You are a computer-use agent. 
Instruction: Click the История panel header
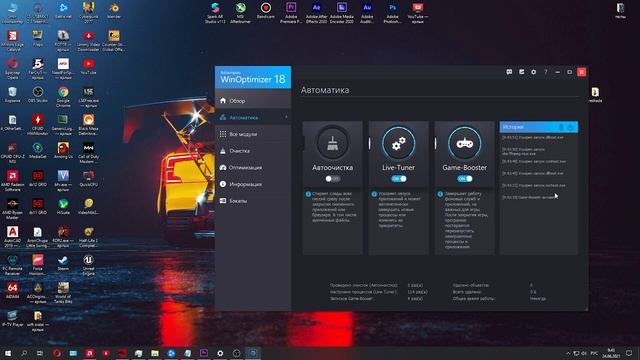click(539, 127)
